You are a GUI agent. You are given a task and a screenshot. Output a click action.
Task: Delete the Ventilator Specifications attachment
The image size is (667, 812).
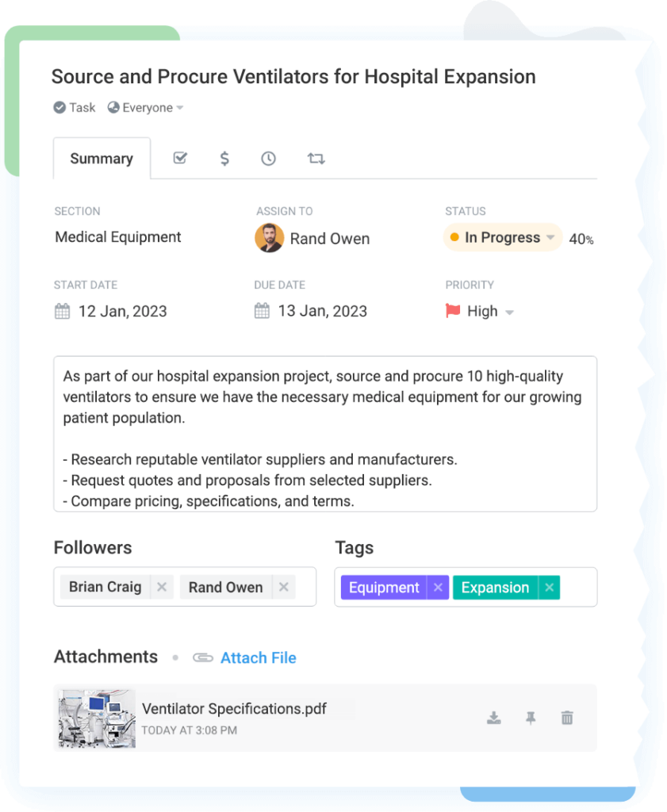pos(567,718)
